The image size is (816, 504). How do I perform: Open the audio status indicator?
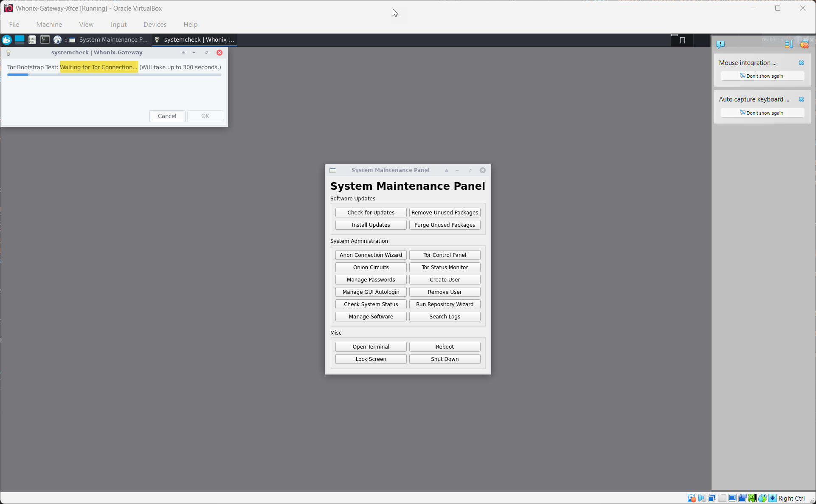(x=702, y=498)
